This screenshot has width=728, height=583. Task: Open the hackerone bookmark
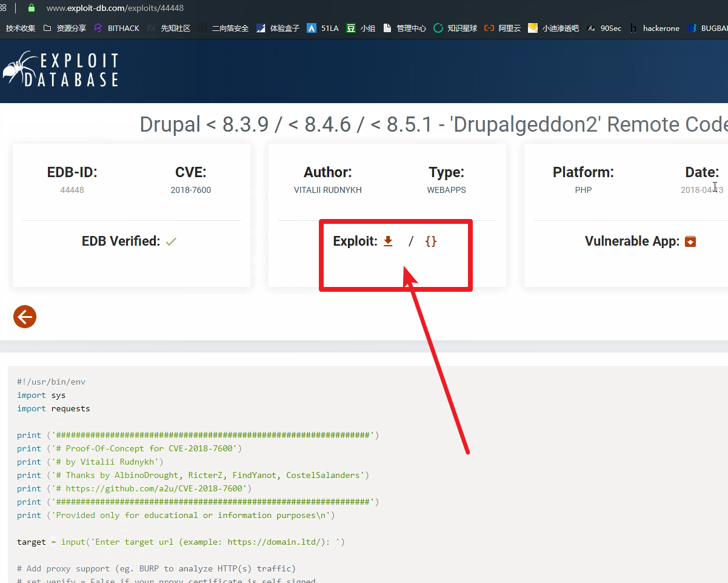654,28
